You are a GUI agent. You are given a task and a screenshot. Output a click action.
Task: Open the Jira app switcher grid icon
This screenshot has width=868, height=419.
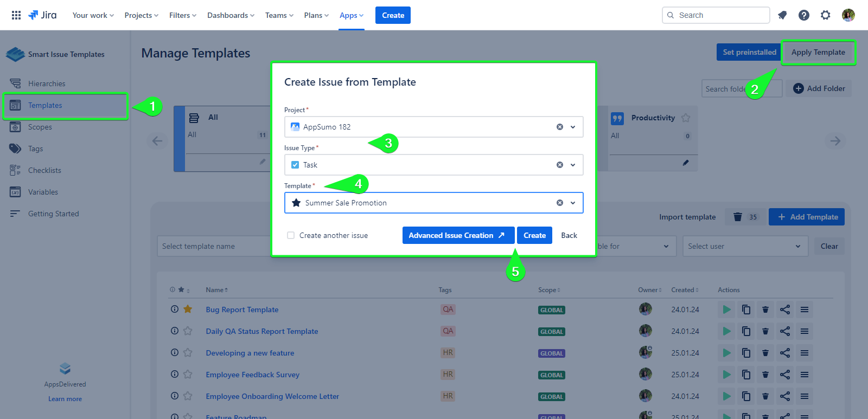click(x=16, y=15)
